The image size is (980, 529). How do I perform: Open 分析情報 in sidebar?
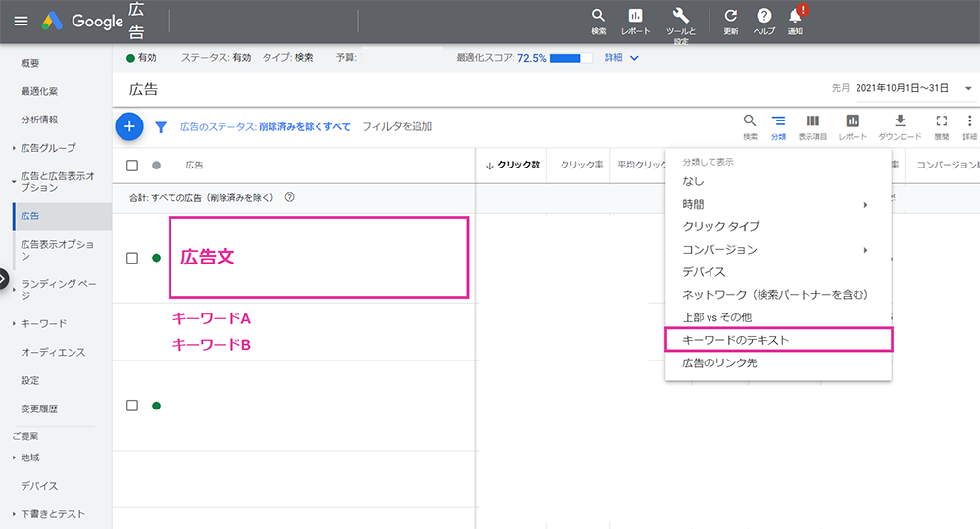coord(39,120)
